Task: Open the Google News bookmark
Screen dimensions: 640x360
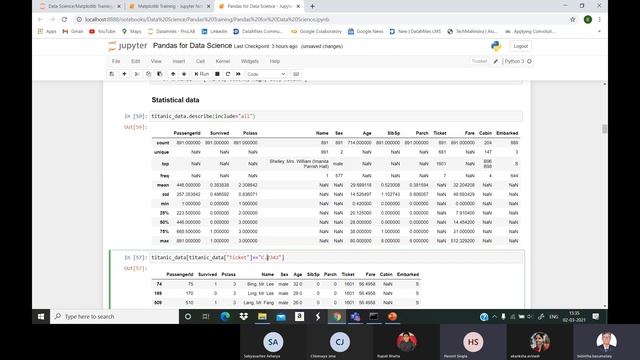Action: tap(366, 31)
